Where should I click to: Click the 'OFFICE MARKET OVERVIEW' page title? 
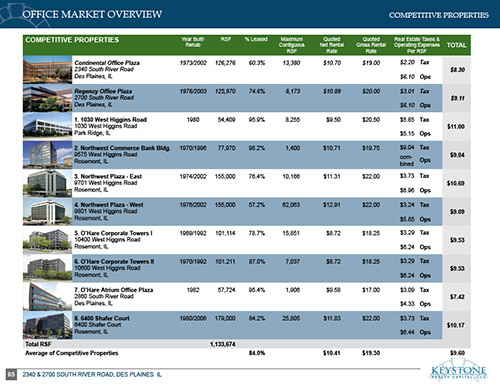[92, 14]
